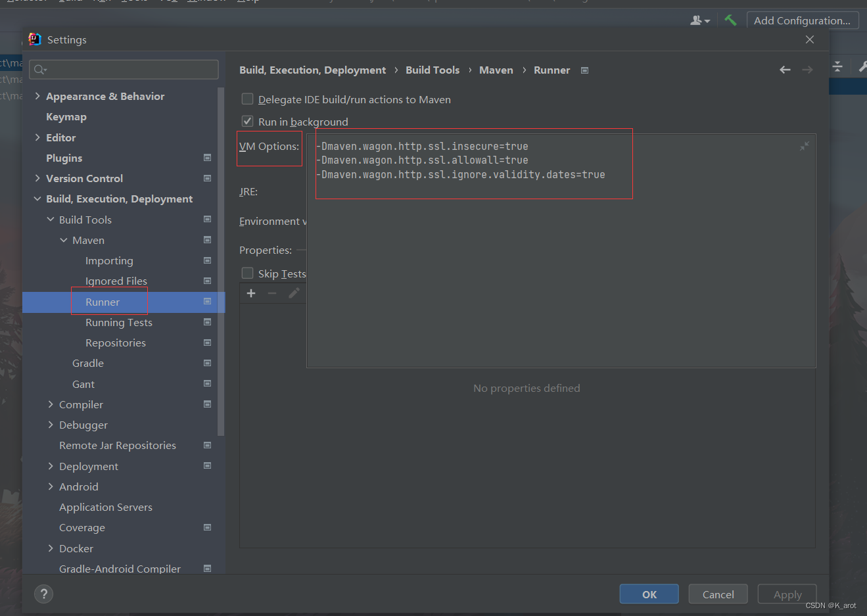The width and height of the screenshot is (867, 616).
Task: Click project icon next to Importing
Action: point(207,260)
